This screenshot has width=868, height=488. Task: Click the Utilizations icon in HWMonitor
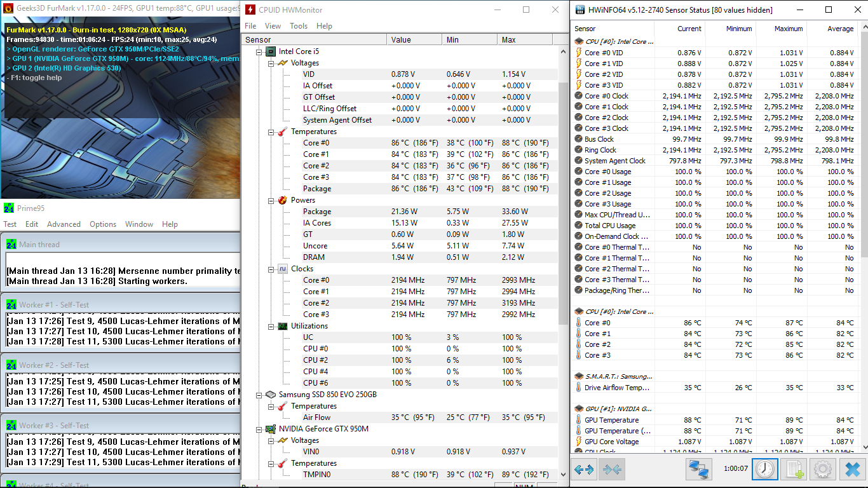283,326
